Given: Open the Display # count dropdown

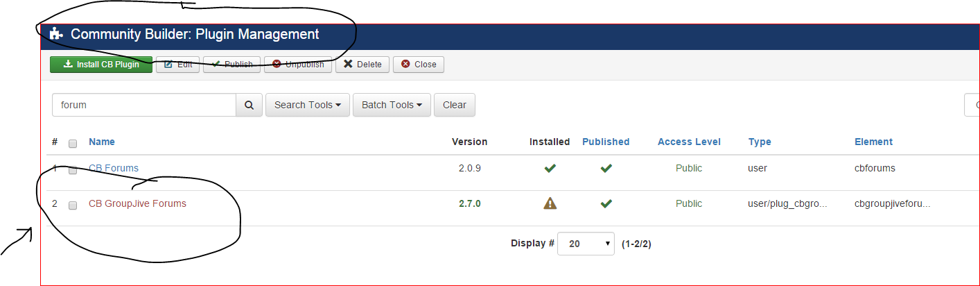Looking at the screenshot, I should (586, 244).
